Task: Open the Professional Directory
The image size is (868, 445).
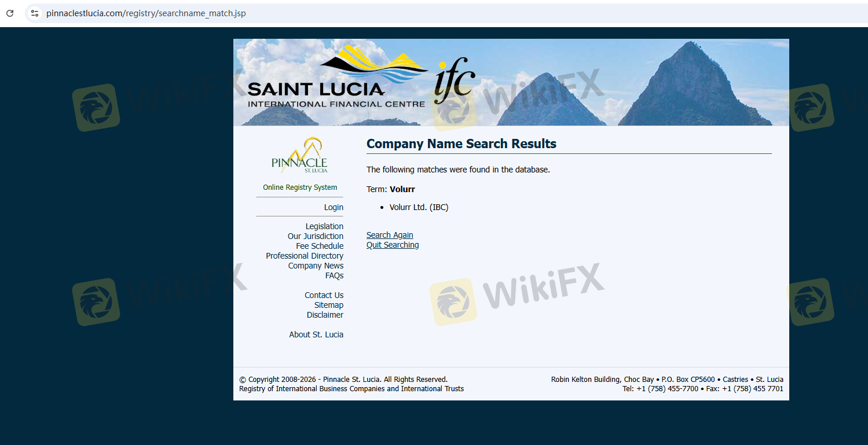Action: [305, 256]
